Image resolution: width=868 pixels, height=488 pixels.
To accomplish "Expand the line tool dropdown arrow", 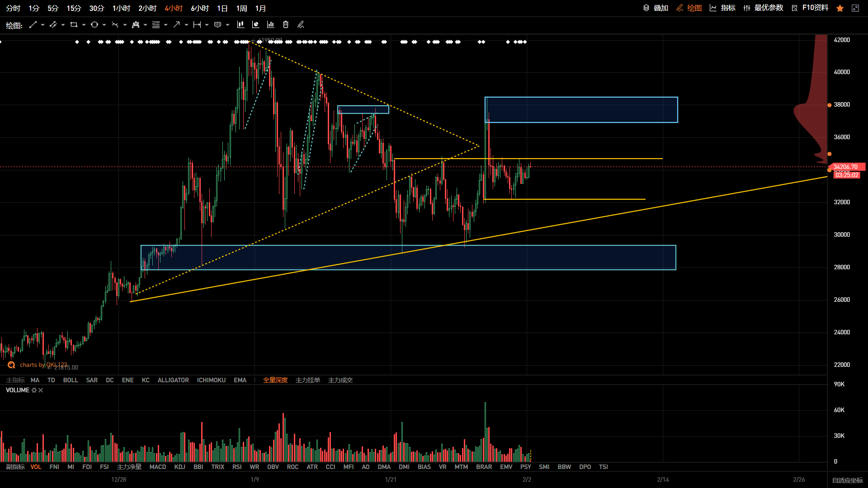I will coord(42,25).
